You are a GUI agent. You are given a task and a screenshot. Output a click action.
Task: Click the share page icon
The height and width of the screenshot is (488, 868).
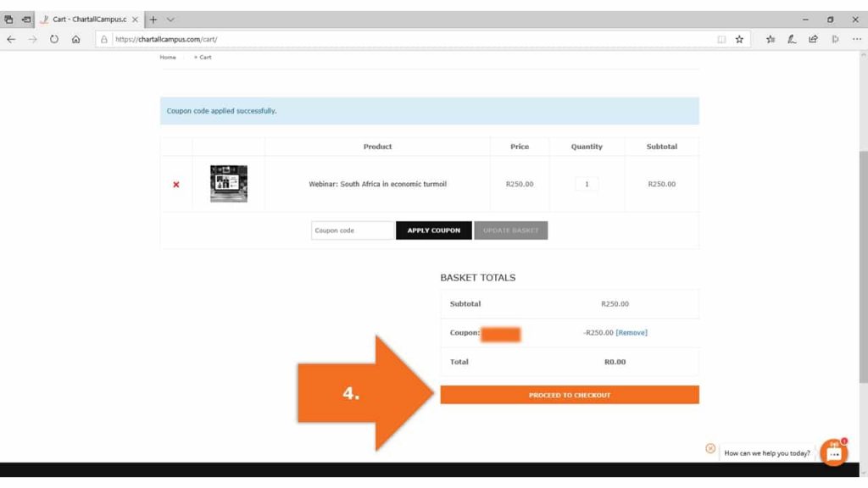coord(814,39)
